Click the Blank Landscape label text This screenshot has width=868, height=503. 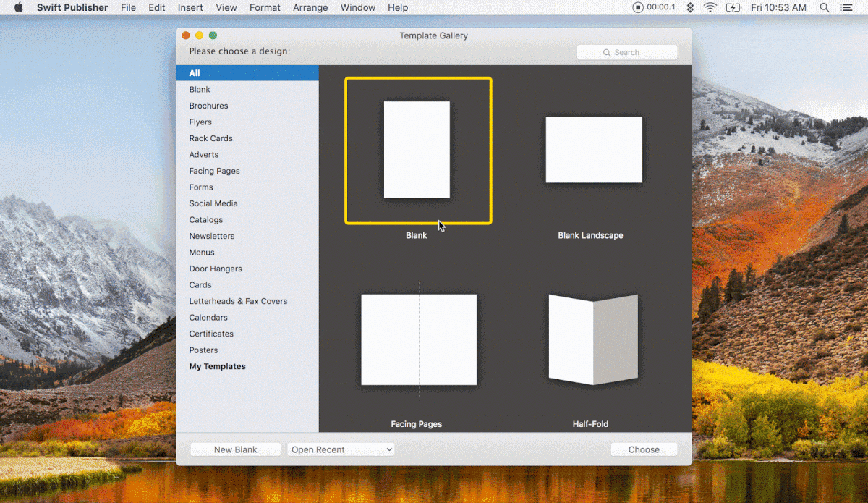tap(590, 235)
